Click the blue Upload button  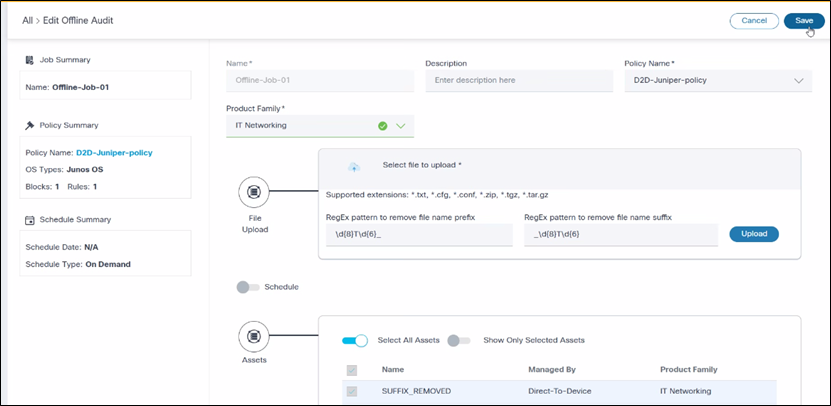pos(753,234)
